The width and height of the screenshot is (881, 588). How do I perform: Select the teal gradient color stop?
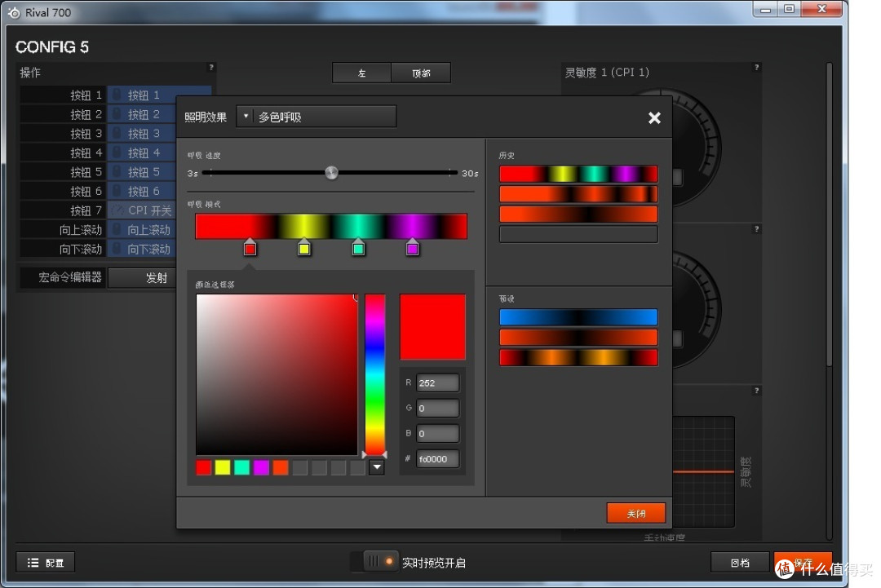pyautogui.click(x=358, y=248)
